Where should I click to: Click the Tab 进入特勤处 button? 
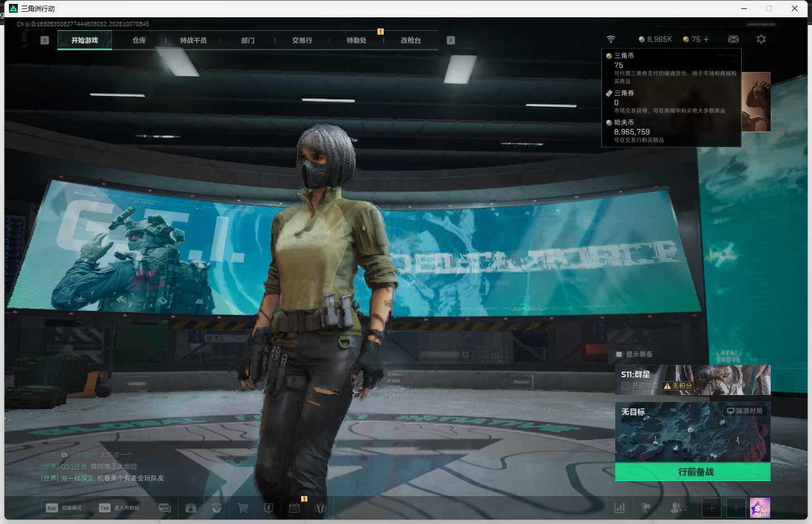click(119, 508)
